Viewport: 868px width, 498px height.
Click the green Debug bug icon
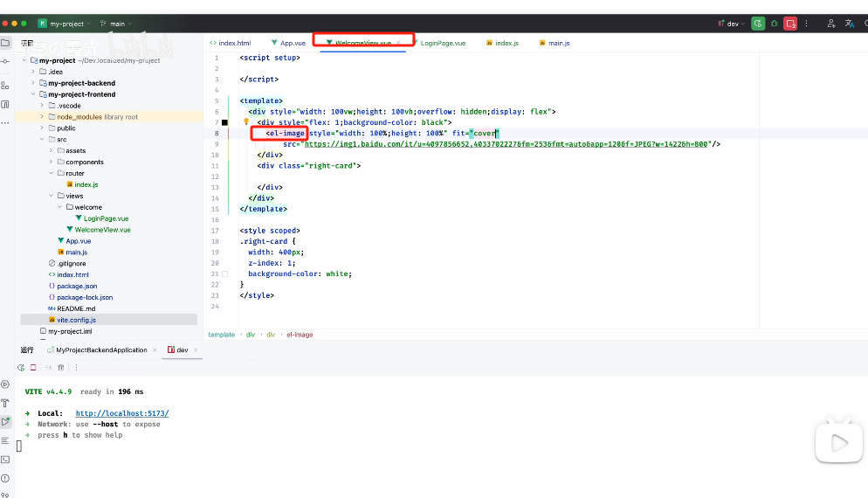[x=775, y=24]
